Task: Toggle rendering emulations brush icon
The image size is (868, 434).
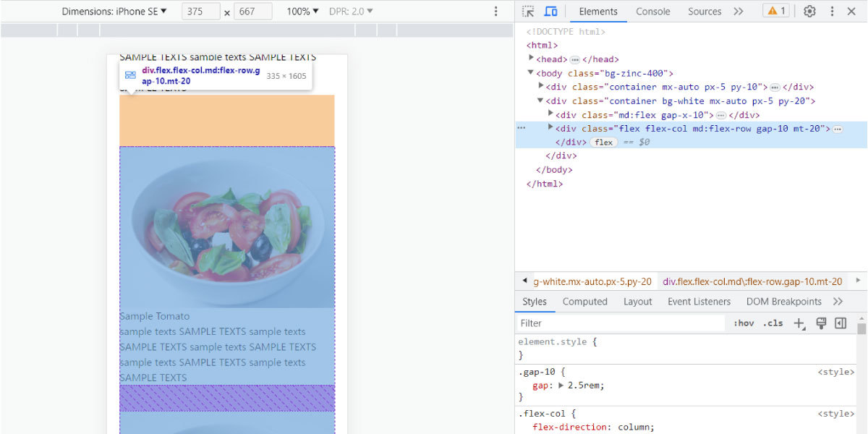Action: pos(821,323)
